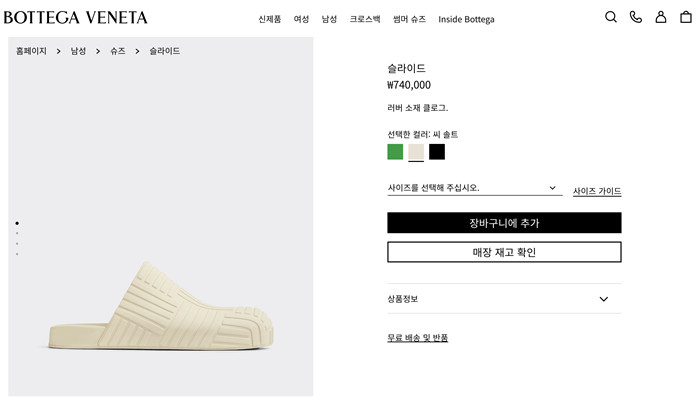Click the phone contact icon
The width and height of the screenshot is (700, 403).
coord(636,17)
